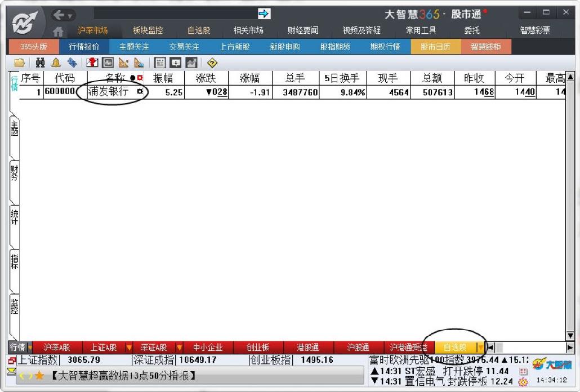Click the 大智慧 application logo at top left
Image resolution: width=580 pixels, height=392 pixels.
tap(25, 23)
